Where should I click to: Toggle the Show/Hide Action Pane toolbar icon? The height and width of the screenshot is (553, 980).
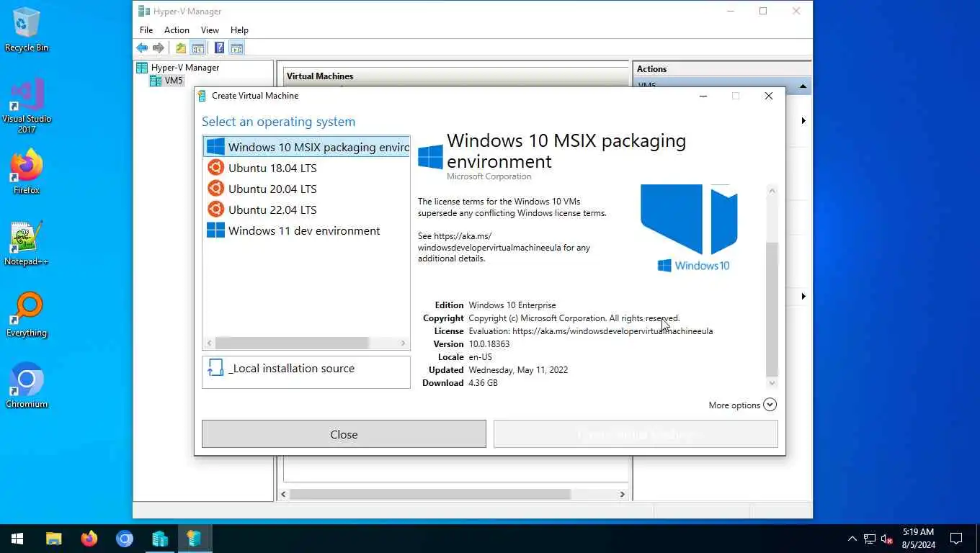(x=236, y=48)
